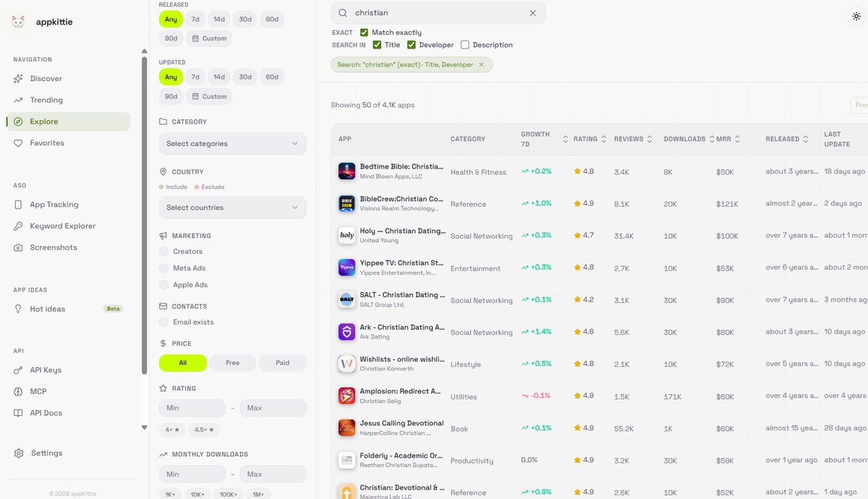Select 60d under Updated
This screenshot has height=499, width=868.
click(x=272, y=77)
